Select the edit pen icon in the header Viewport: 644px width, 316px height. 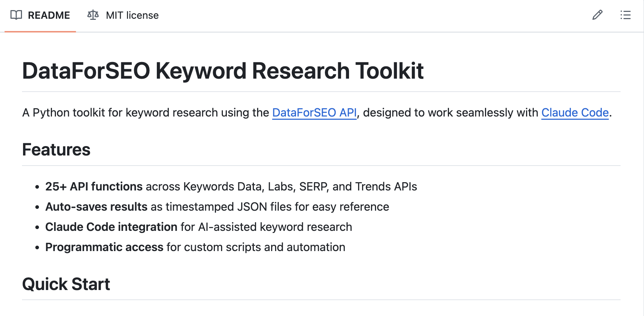click(x=597, y=15)
